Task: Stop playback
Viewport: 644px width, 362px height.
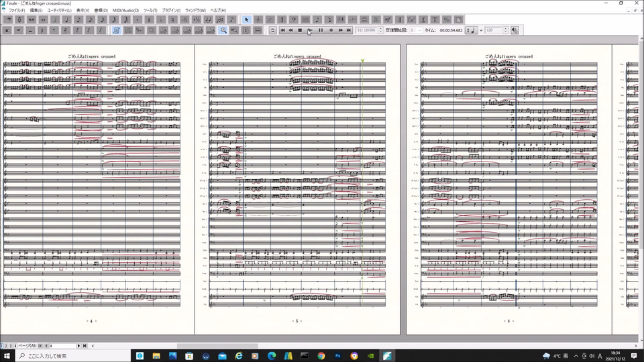Action: [300, 30]
